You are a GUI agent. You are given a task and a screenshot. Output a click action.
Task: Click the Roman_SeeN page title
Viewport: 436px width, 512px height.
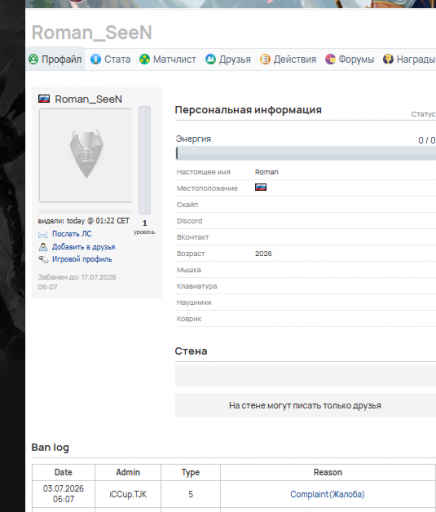click(92, 33)
